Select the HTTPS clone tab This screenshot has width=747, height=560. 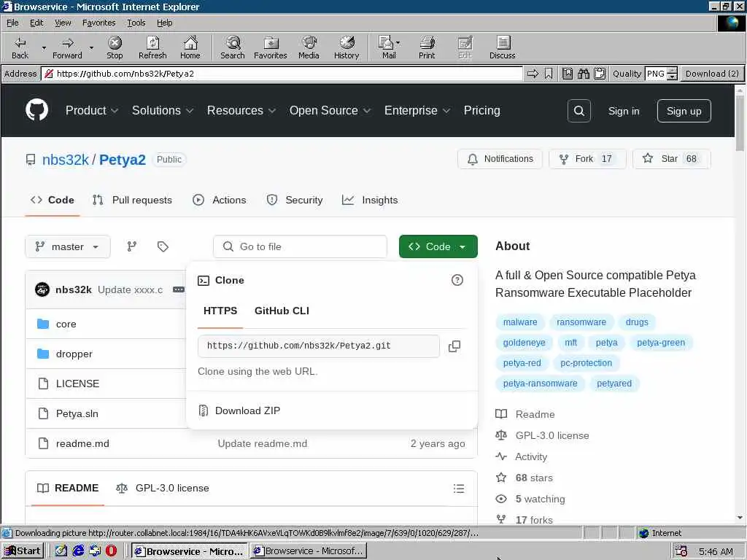[220, 311]
